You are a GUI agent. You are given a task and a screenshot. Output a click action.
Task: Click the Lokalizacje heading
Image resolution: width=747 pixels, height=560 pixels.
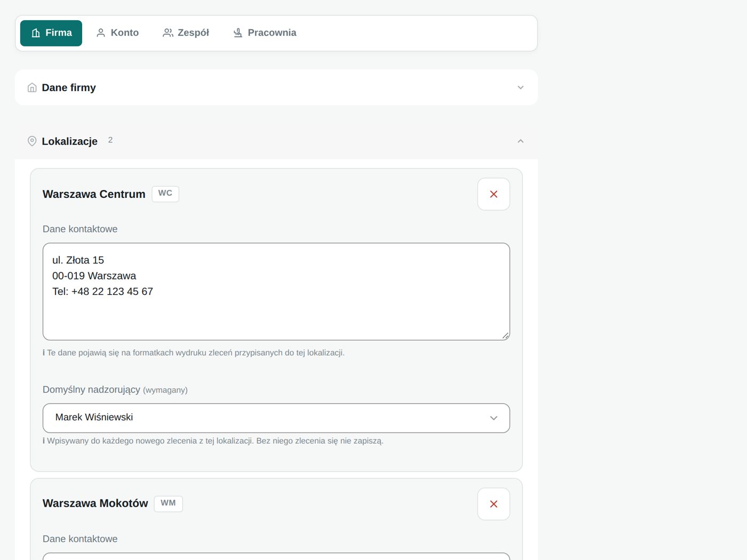pyautogui.click(x=70, y=141)
